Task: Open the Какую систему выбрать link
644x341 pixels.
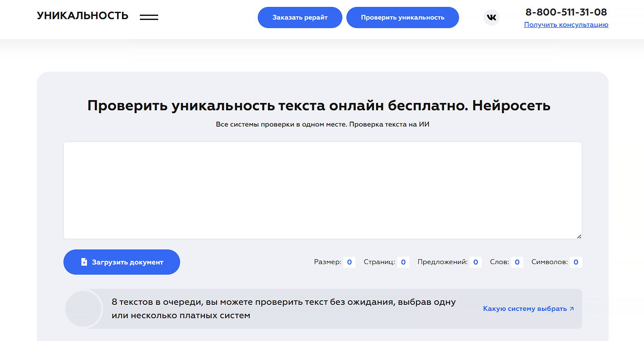Action: [529, 309]
